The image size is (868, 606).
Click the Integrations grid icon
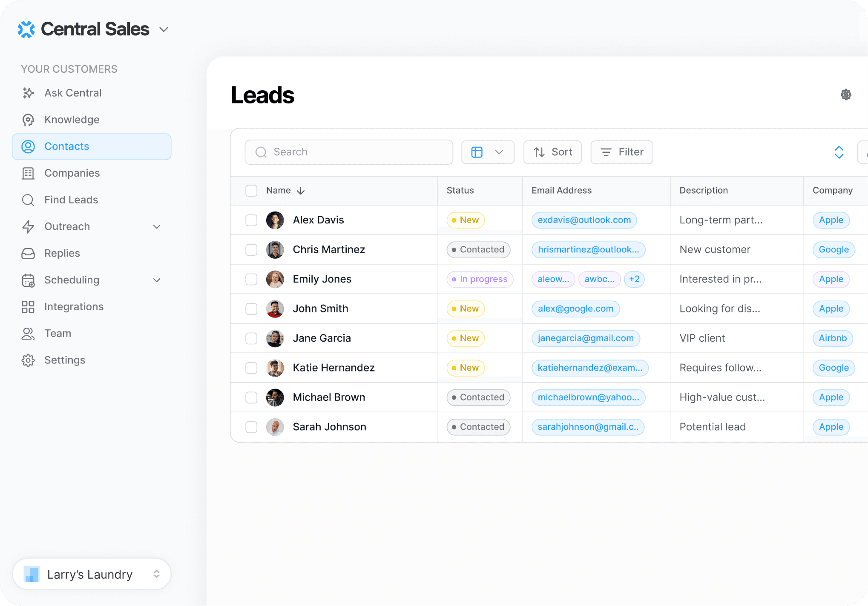coord(28,307)
